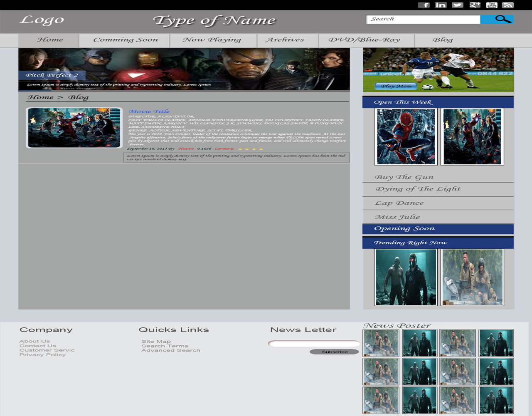Open the Advanced Search footer link
Viewport: 532px width, 416px height.
(171, 350)
